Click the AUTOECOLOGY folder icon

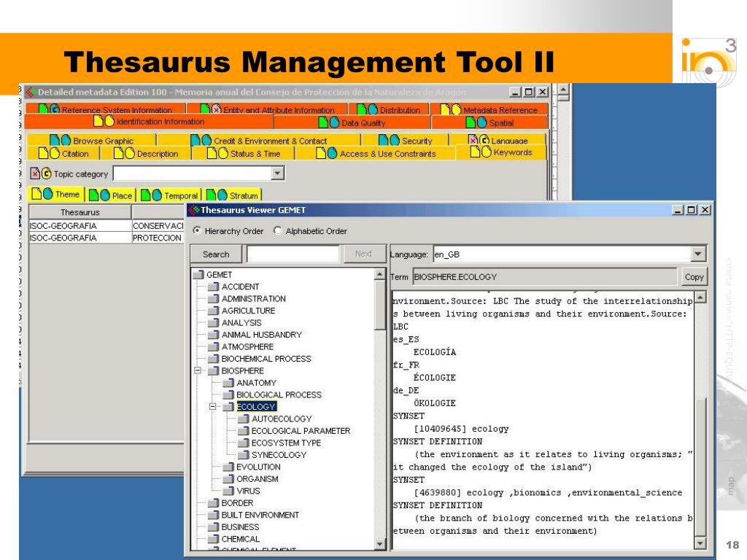(x=244, y=419)
